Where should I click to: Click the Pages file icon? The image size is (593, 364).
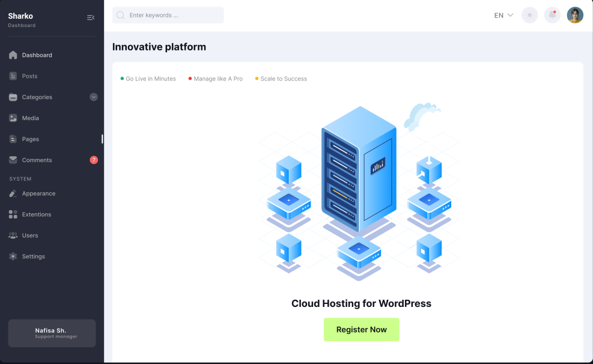click(13, 139)
